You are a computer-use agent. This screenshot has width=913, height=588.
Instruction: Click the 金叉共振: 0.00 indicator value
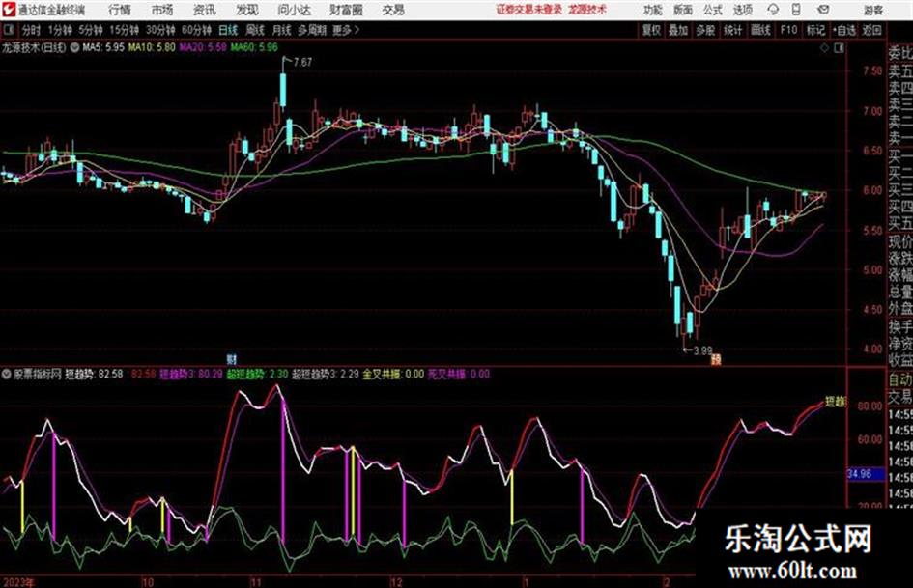point(393,374)
